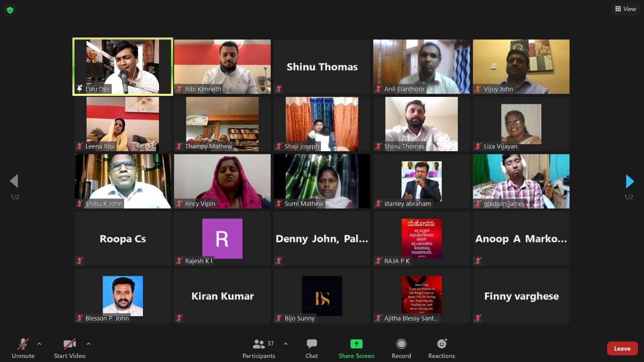This screenshot has height=362, width=644.
Task: Select Blesson P. John's profile tile
Action: (123, 296)
